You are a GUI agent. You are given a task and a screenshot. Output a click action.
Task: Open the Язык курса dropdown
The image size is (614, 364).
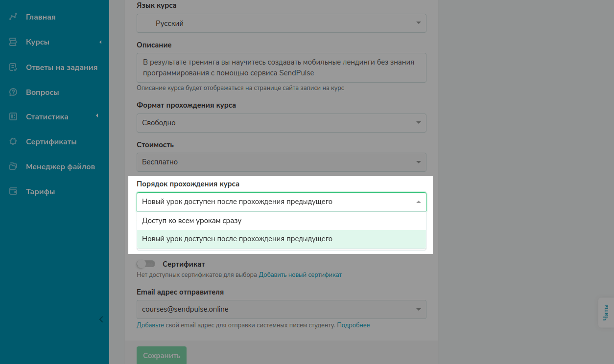point(281,23)
